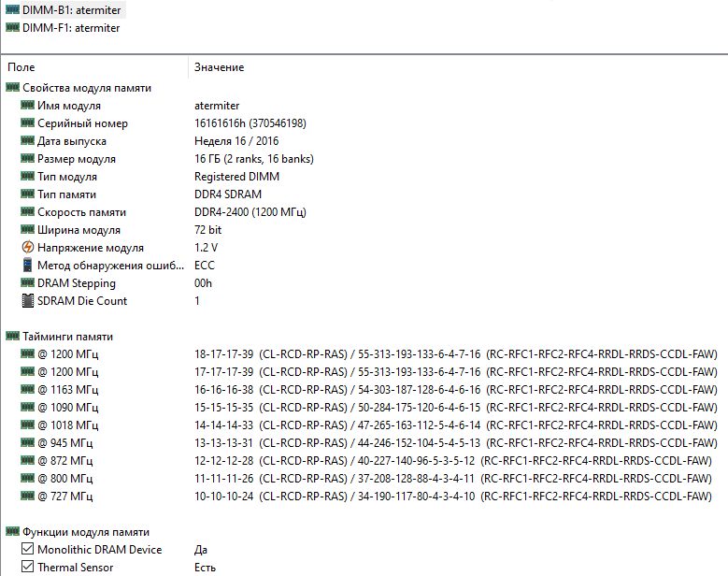The height and width of the screenshot is (576, 728).
Task: Click the memory chip icon next to DIMM-F1
Action: pyautogui.click(x=12, y=27)
